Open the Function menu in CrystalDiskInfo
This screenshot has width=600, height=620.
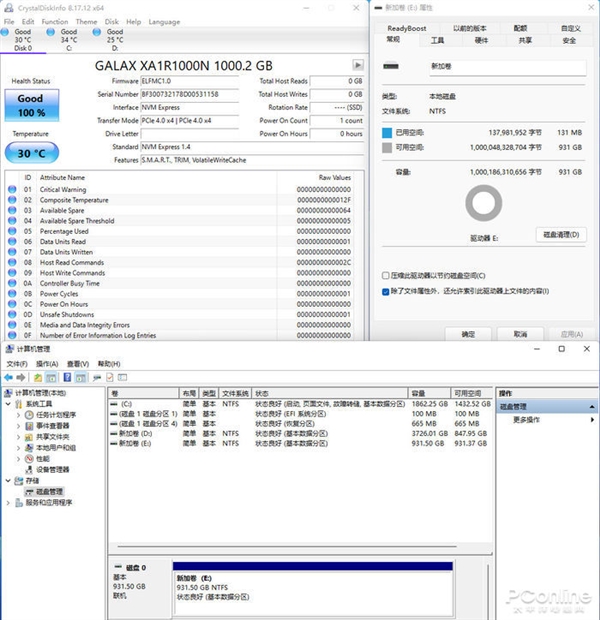(55, 22)
